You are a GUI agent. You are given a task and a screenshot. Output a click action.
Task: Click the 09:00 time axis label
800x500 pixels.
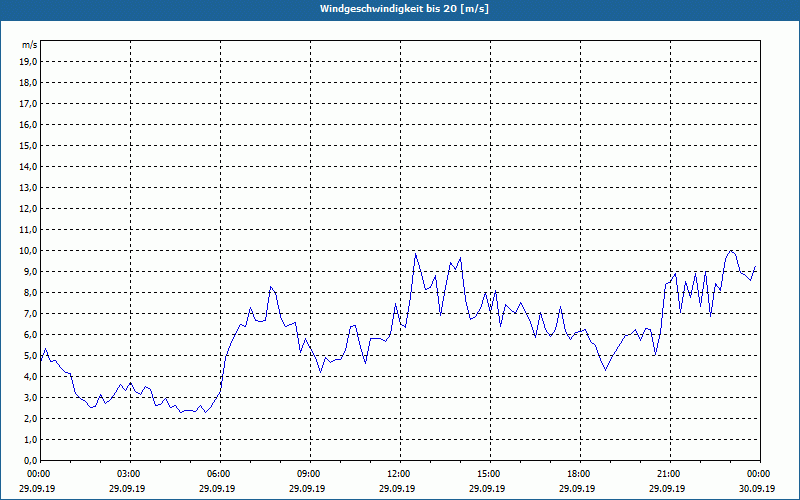310,474
